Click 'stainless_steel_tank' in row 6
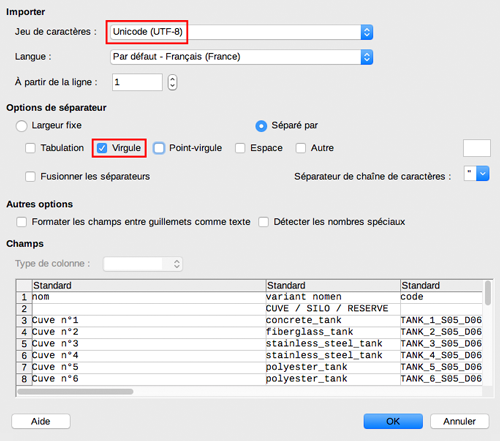Viewport: 500px width, 441px height. 333,355
